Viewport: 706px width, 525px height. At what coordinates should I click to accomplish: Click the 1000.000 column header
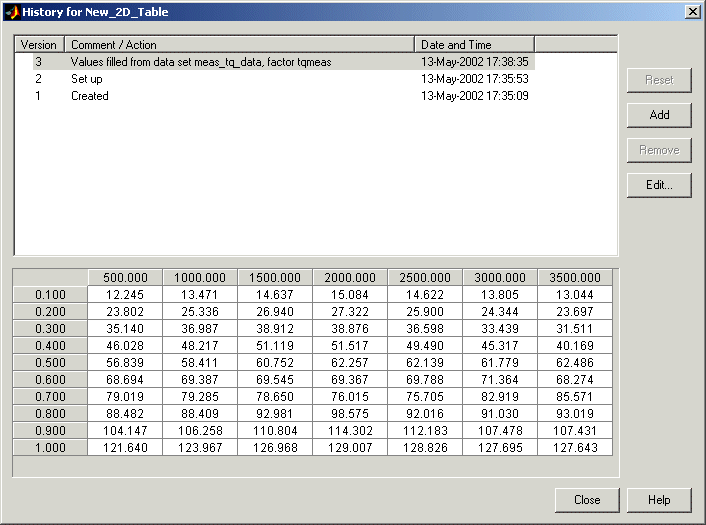[x=200, y=277]
